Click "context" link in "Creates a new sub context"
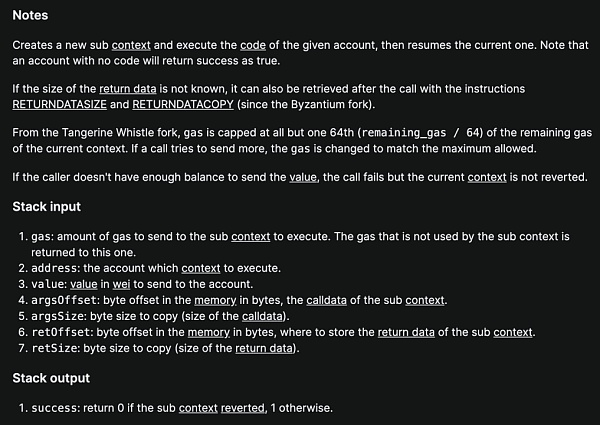The width and height of the screenshot is (600, 425). (x=131, y=46)
